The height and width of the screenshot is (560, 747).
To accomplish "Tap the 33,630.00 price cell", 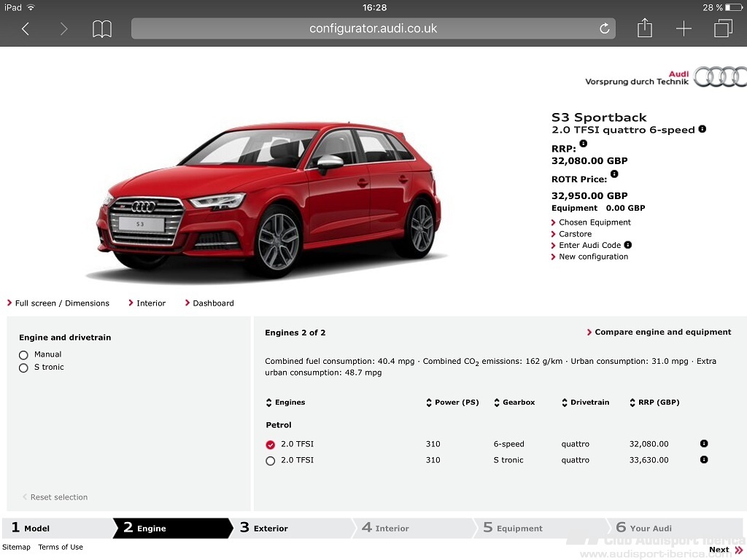I will click(649, 460).
